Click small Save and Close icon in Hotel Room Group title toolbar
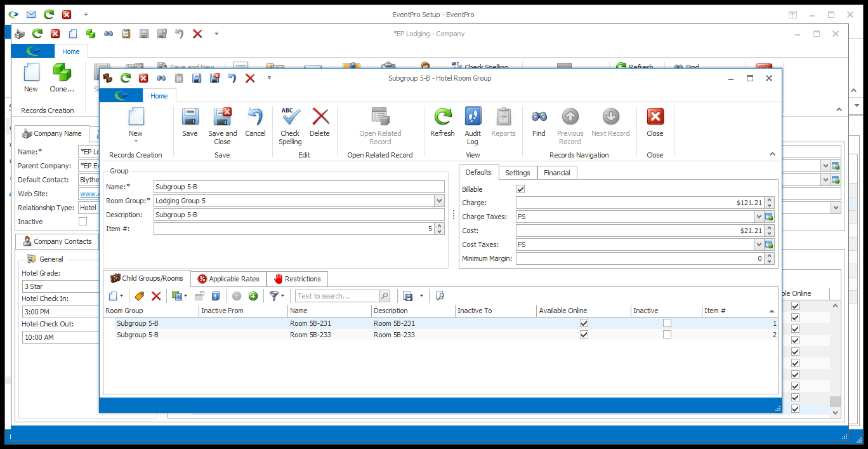This screenshot has width=868, height=449. click(x=214, y=78)
